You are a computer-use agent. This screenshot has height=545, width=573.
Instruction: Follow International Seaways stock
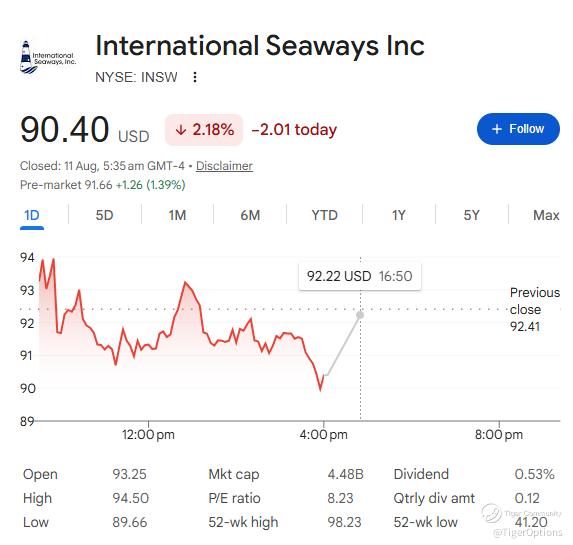pyautogui.click(x=518, y=129)
